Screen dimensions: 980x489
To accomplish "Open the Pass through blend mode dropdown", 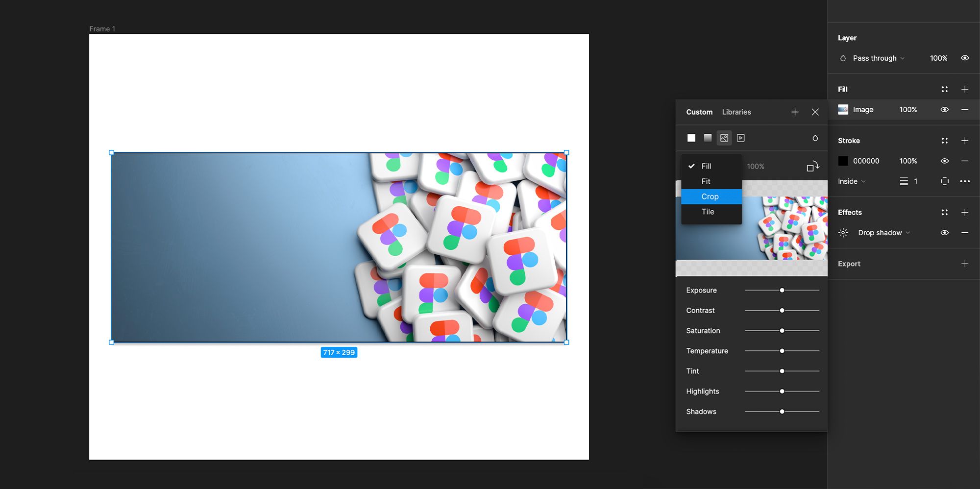I will coord(879,58).
